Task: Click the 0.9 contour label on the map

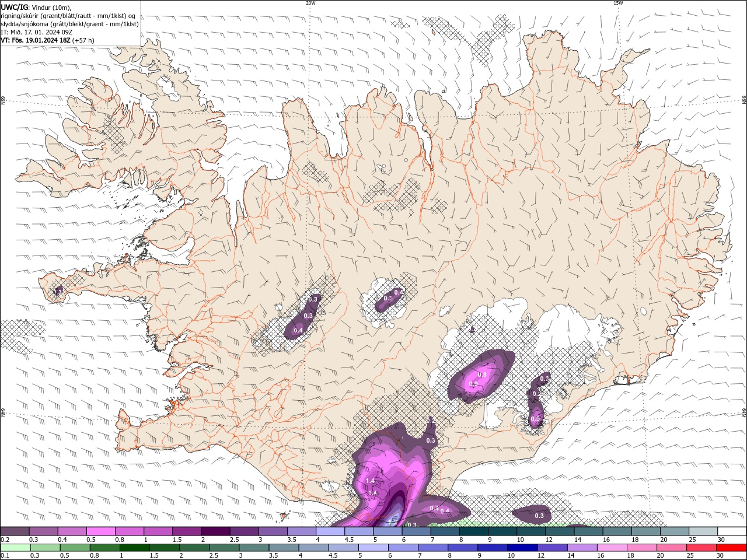Action: click(x=473, y=384)
